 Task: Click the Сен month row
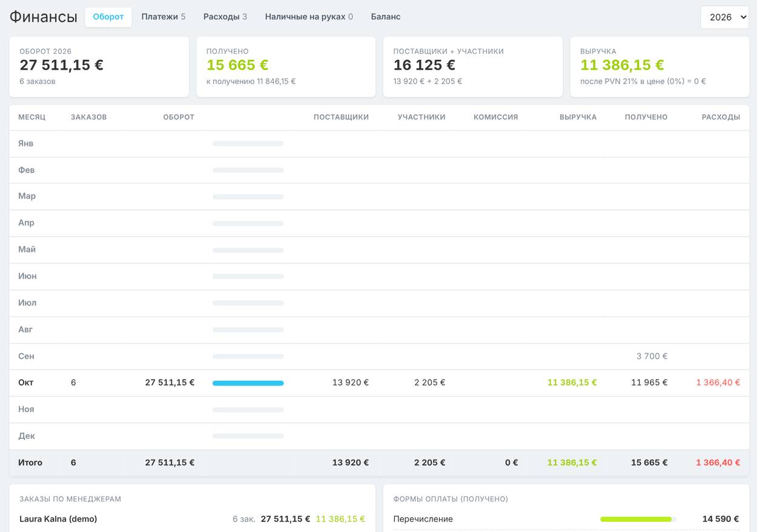379,356
